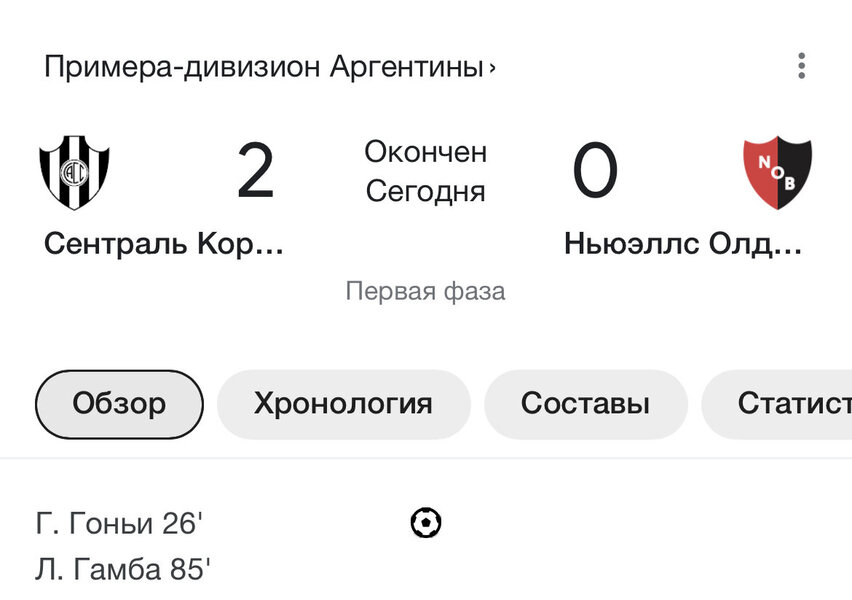This screenshot has width=852, height=600.
Task: Click the Central Córdoba team crest
Action: 74,172
